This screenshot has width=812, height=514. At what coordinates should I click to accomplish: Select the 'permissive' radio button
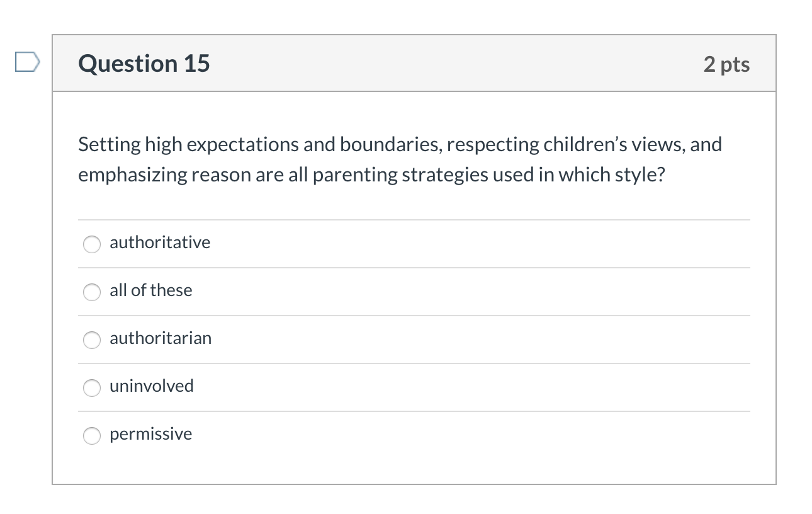click(x=92, y=435)
